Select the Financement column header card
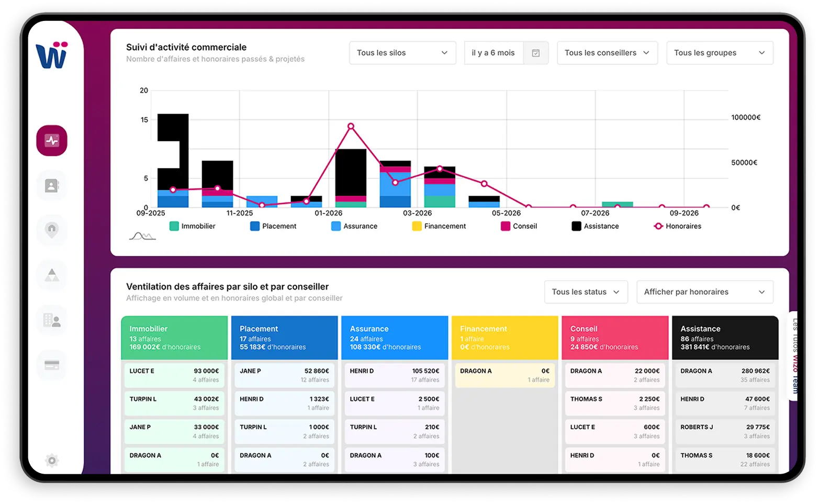Viewport: 819px width, 504px height. (505, 338)
